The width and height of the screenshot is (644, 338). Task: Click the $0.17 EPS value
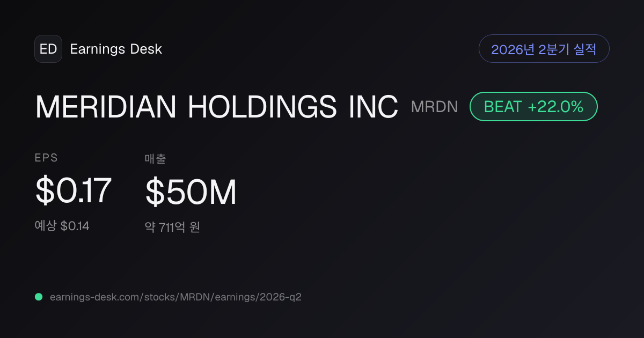click(74, 190)
